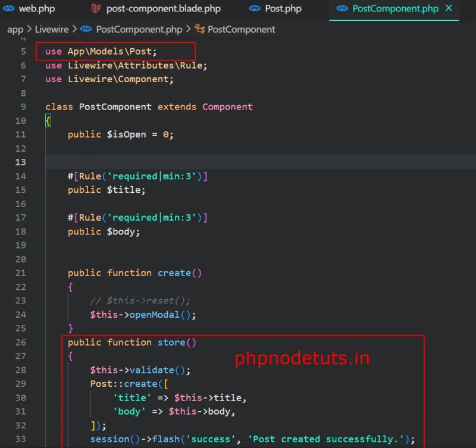Click the PHP icon on active PostComponent.php tab
Image resolution: width=476 pixels, height=448 pixels.
tap(343, 8)
